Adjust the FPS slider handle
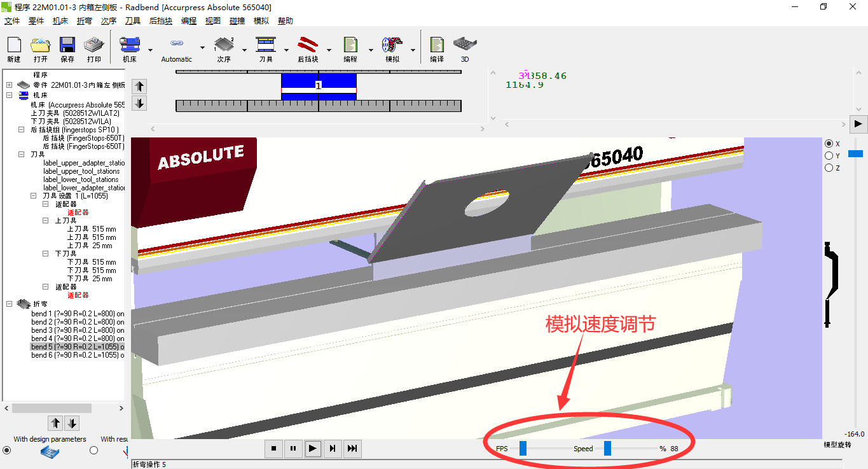Screen dimensions: 868x469 tap(523, 449)
